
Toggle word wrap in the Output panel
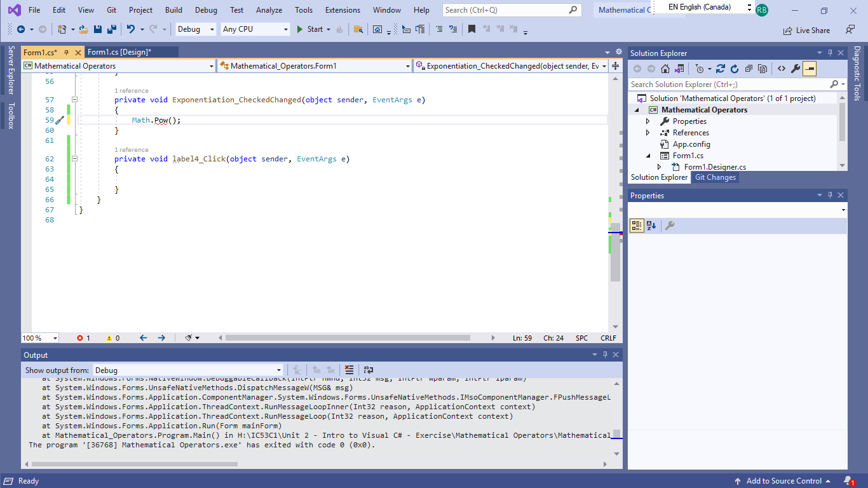[369, 370]
